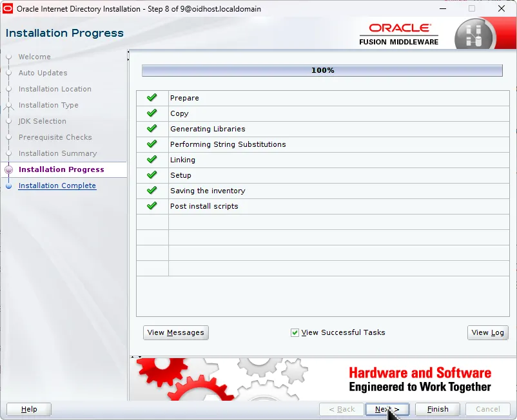Click the Generating Libraries row text
This screenshot has width=517, height=420.
208,129
